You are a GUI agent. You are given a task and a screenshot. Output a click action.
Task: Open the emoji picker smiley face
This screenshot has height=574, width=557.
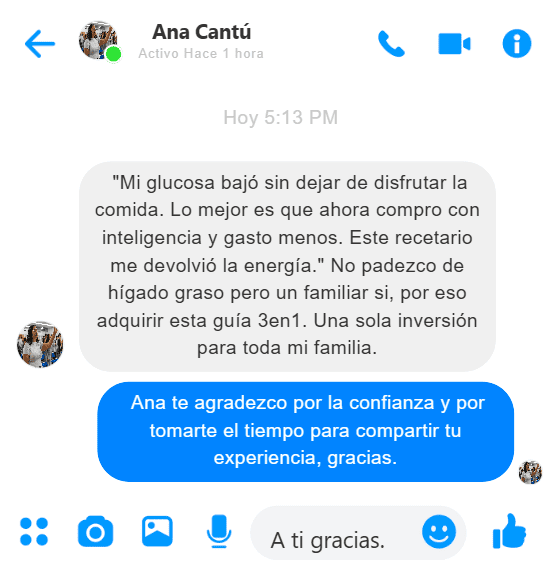coord(439,532)
